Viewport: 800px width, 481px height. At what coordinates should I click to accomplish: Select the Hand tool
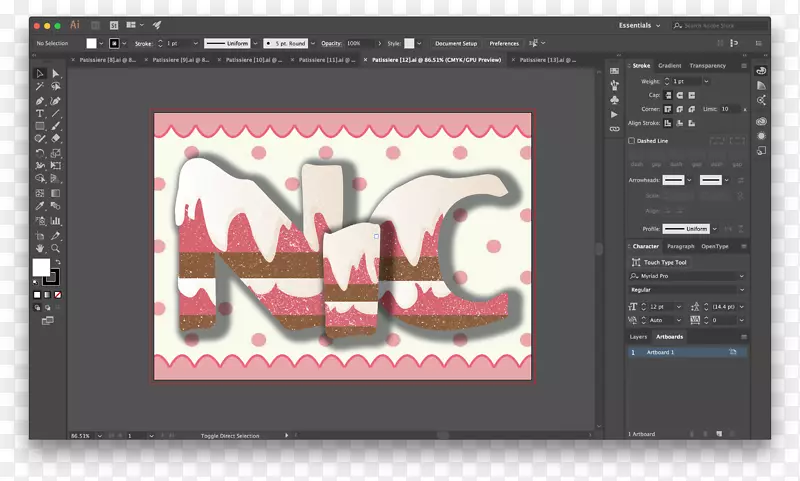click(x=40, y=246)
